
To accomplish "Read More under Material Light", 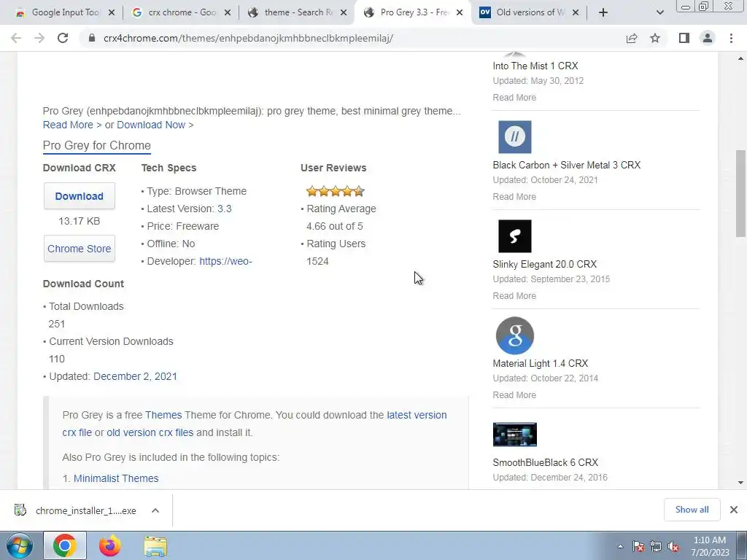I will (514, 394).
